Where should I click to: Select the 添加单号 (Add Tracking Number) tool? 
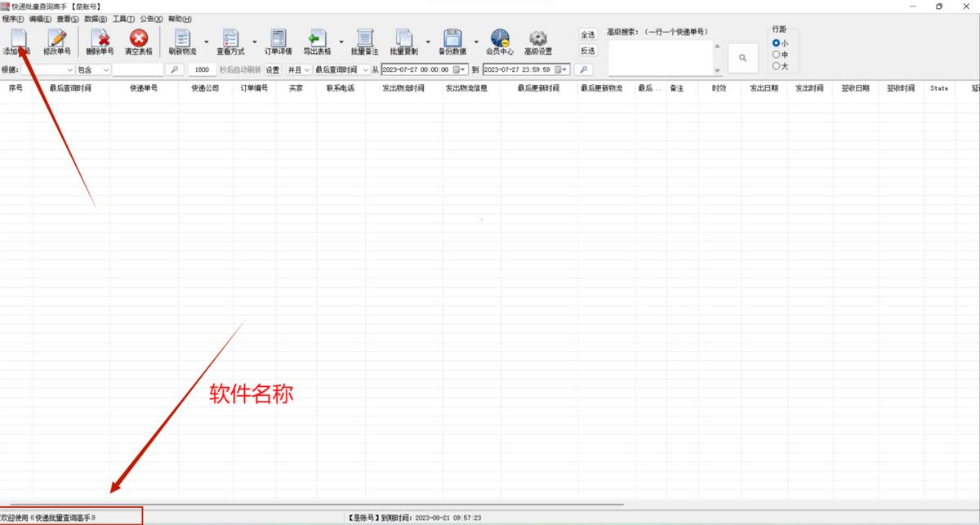point(18,41)
